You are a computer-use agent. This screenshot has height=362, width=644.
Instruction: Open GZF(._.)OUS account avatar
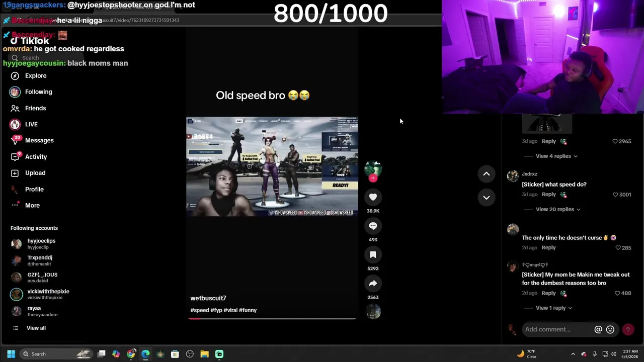coord(17,278)
